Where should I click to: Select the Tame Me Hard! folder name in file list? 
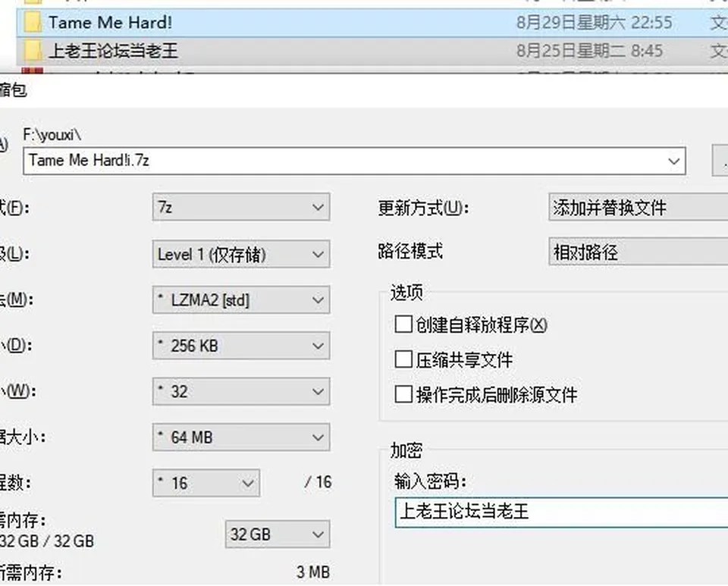click(110, 22)
